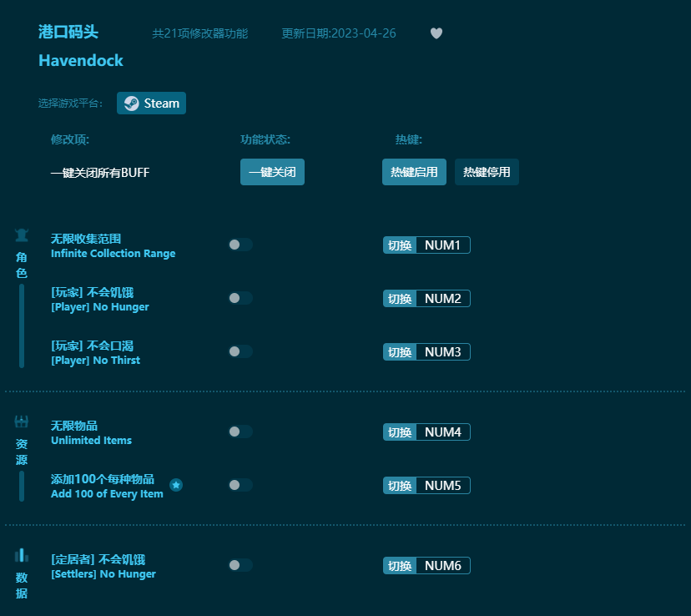This screenshot has height=616, width=691.
Task: Enable [Player] No Hunger switch
Action: [240, 298]
